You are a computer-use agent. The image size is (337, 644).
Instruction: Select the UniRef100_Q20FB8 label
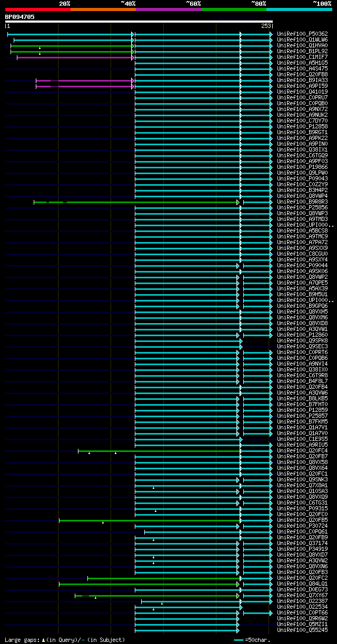[x=302, y=75]
